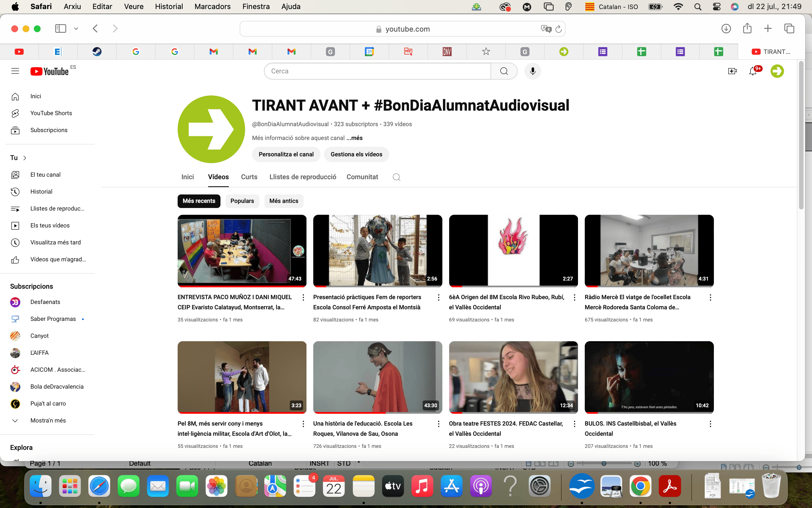Open Wi-Fi status menu
The width and height of the screenshot is (812, 508).
pos(678,7)
